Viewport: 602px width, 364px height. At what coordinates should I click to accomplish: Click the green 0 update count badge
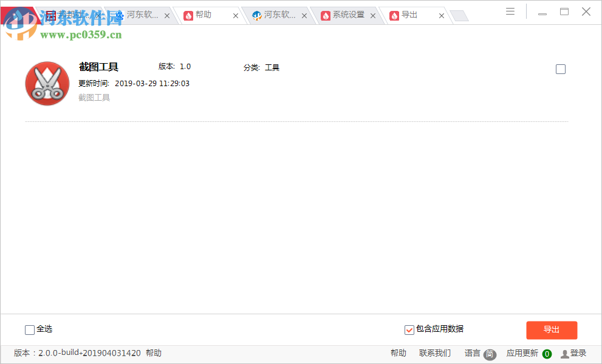(546, 353)
